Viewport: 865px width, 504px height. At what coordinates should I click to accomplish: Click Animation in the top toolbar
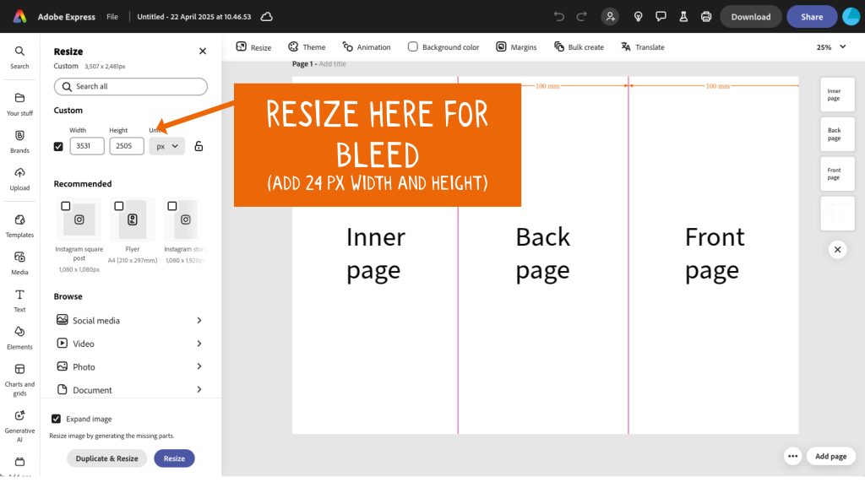[x=367, y=47]
